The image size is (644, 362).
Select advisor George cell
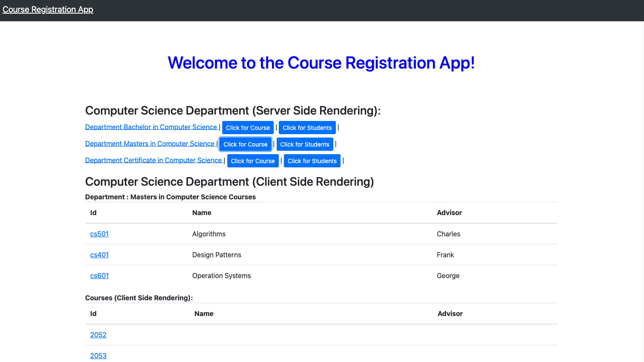click(495, 276)
